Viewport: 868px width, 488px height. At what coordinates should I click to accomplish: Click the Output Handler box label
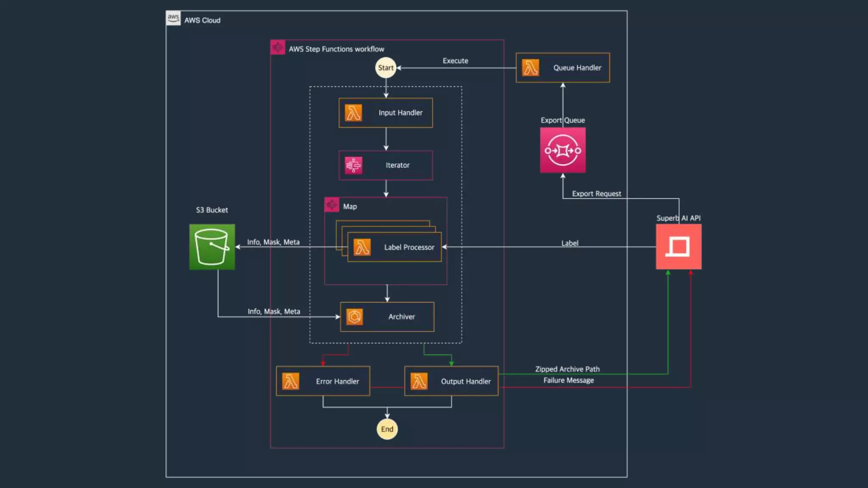coord(465,381)
